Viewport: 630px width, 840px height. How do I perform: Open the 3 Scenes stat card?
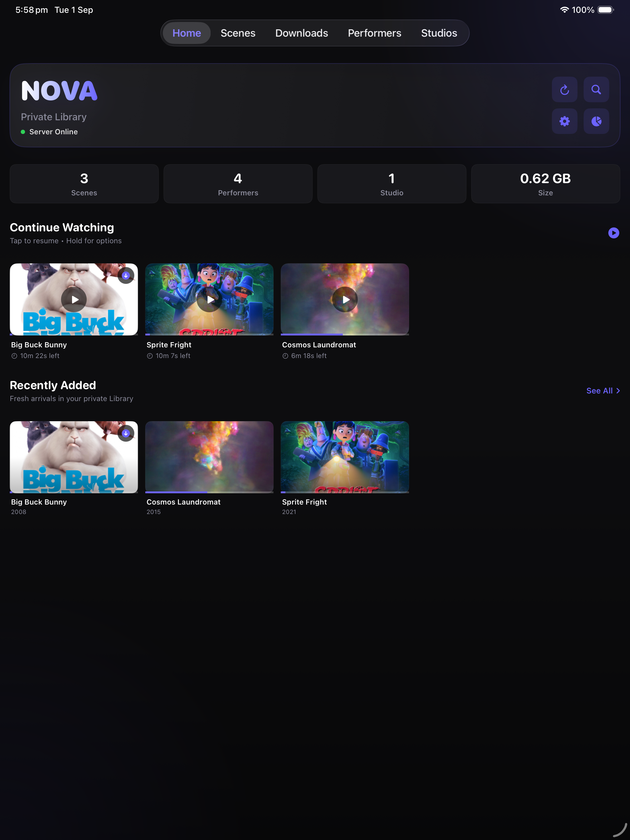coord(84,184)
